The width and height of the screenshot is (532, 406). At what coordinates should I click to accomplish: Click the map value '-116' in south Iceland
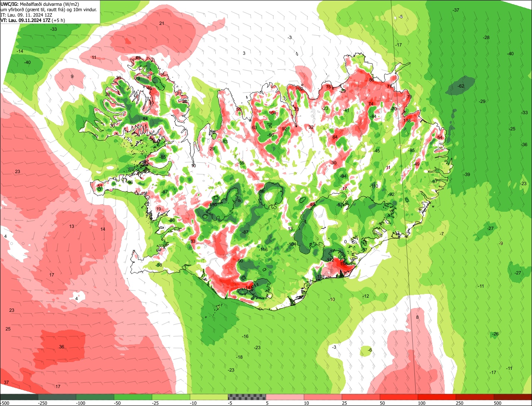point(263,249)
